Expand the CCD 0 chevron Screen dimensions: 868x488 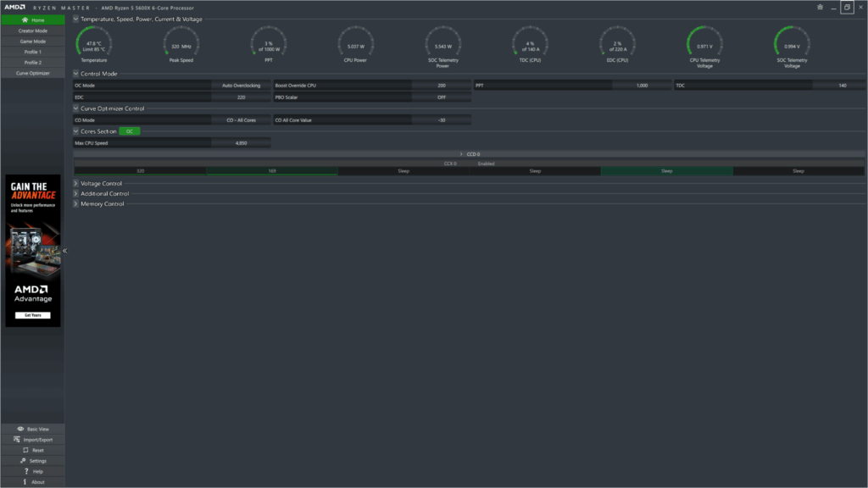click(461, 154)
